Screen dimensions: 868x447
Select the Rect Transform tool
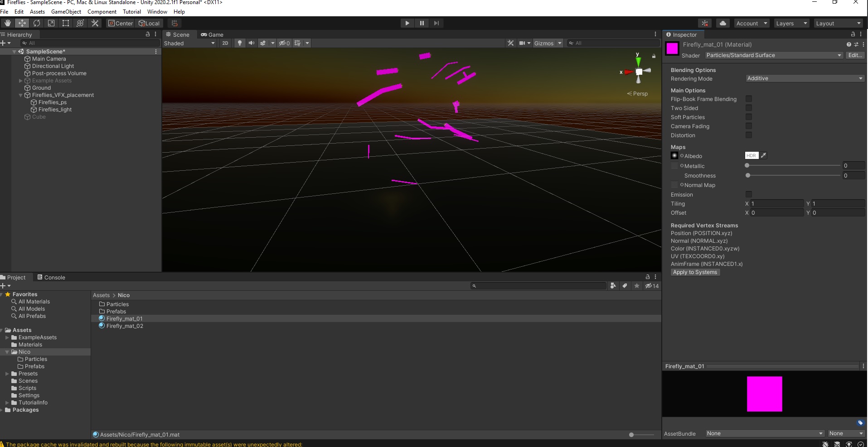pos(66,23)
